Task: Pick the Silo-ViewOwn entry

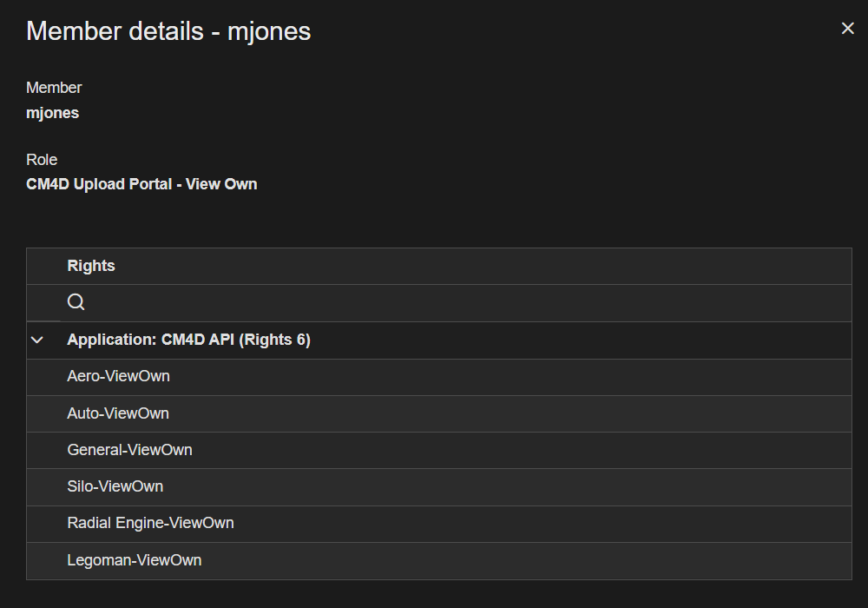Action: (115, 486)
